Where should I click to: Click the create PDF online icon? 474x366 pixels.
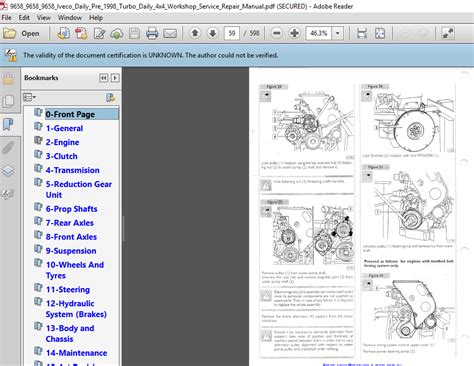coord(63,33)
